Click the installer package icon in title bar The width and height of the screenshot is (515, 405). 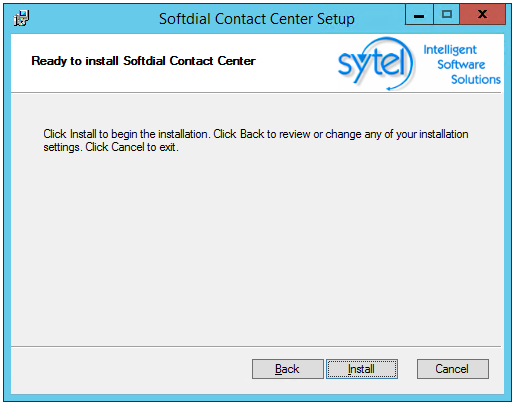point(22,18)
